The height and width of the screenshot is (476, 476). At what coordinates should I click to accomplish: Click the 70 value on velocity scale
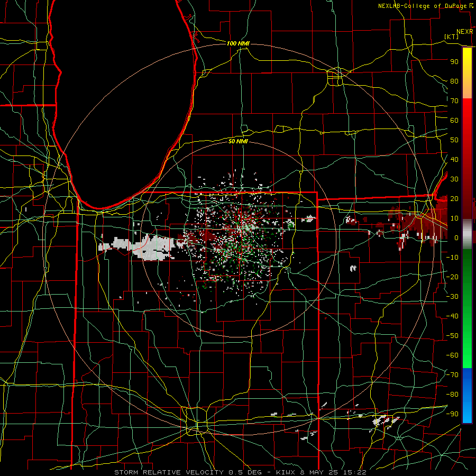[454, 101]
